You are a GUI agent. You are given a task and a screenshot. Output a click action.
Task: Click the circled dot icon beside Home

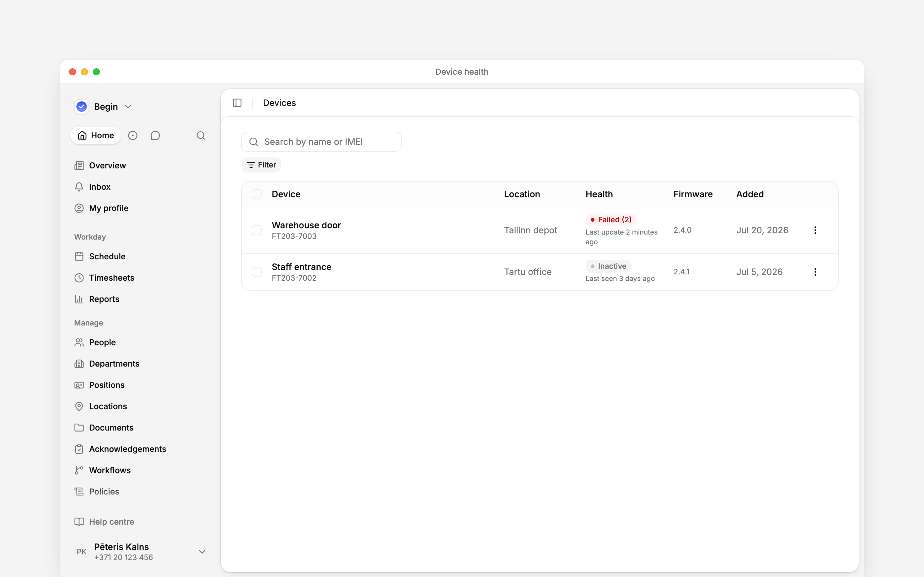[132, 135]
